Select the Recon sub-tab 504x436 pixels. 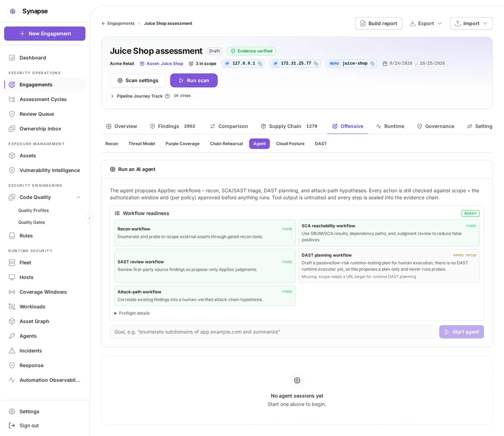tap(111, 144)
